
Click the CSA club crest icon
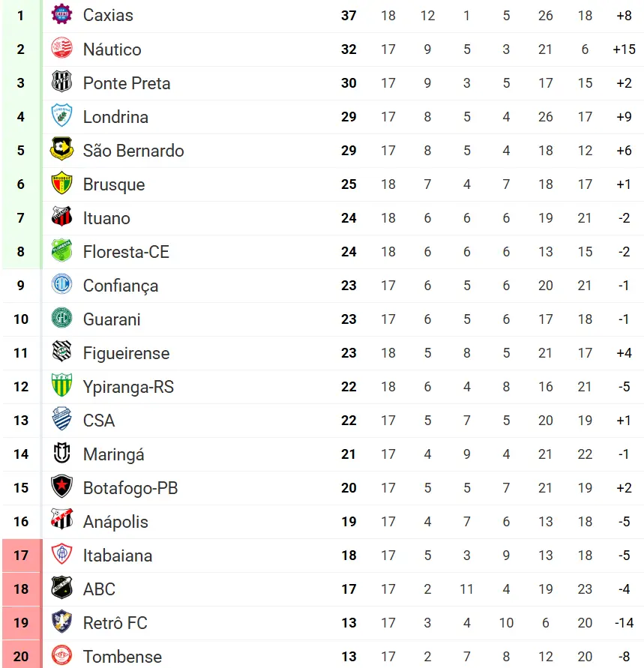coord(61,420)
